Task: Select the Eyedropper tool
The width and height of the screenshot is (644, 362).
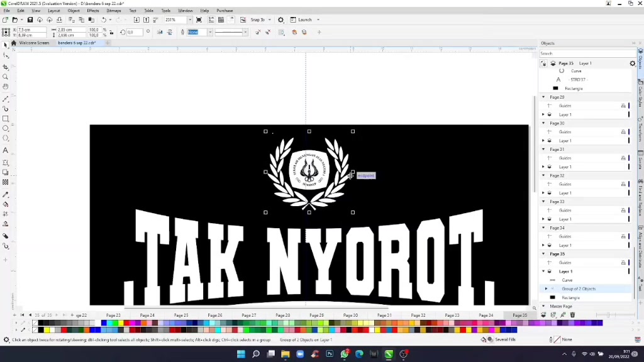Action: [5, 195]
